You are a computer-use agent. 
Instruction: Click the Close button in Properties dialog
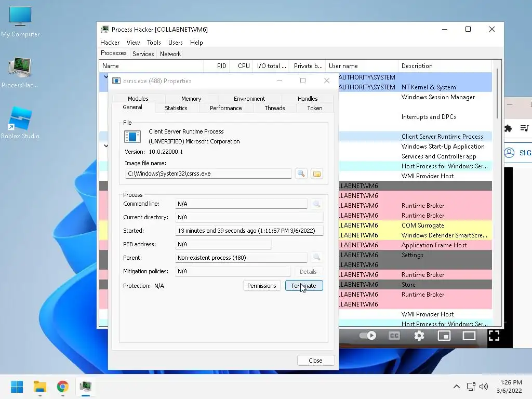[x=315, y=361]
